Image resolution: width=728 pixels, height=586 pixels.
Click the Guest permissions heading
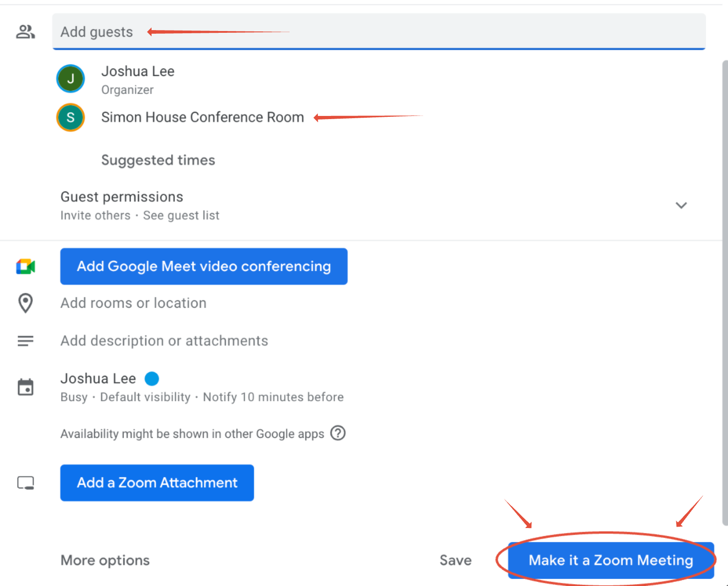tap(121, 197)
